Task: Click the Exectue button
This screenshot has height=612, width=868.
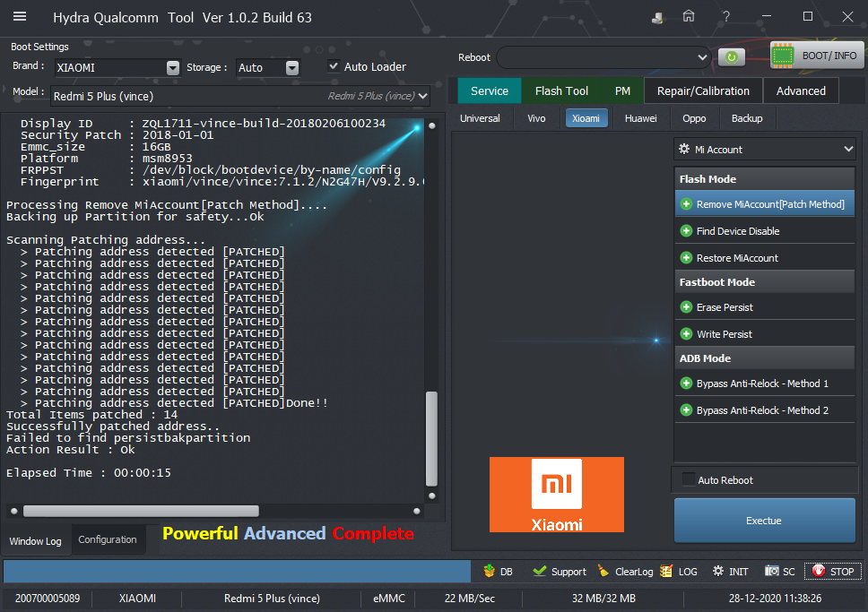Action: pyautogui.click(x=764, y=521)
